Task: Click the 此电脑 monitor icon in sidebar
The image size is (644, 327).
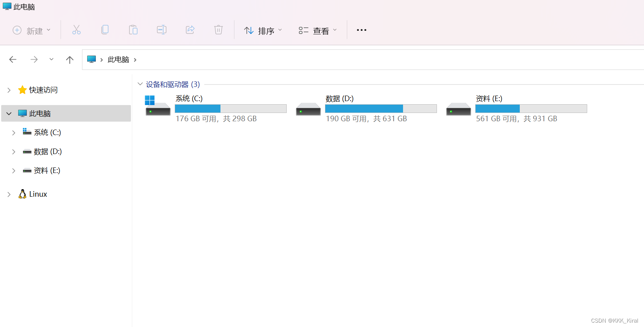Action: pos(22,113)
